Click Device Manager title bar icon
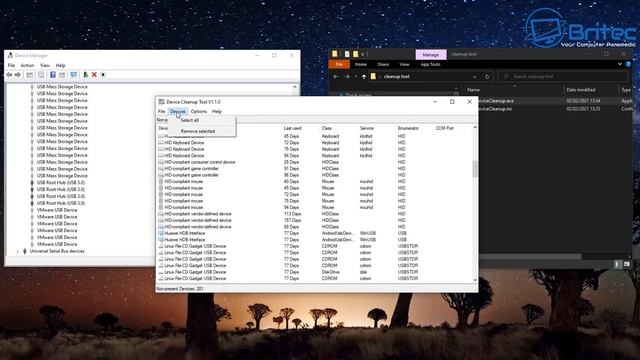The width and height of the screenshot is (640, 360). tap(10, 56)
